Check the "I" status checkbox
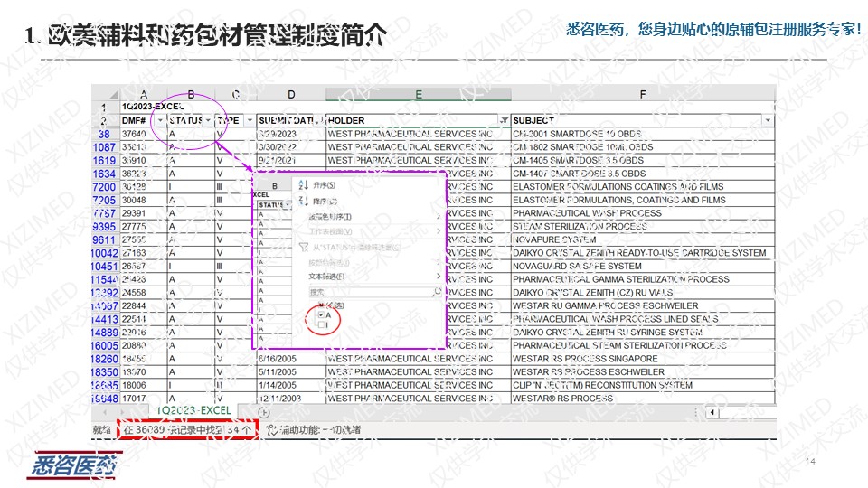868x488 pixels. click(322, 325)
